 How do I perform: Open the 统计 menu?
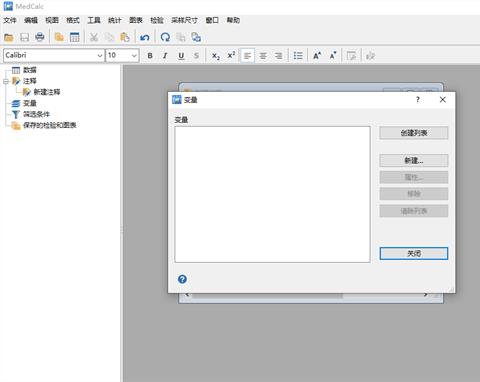point(115,20)
